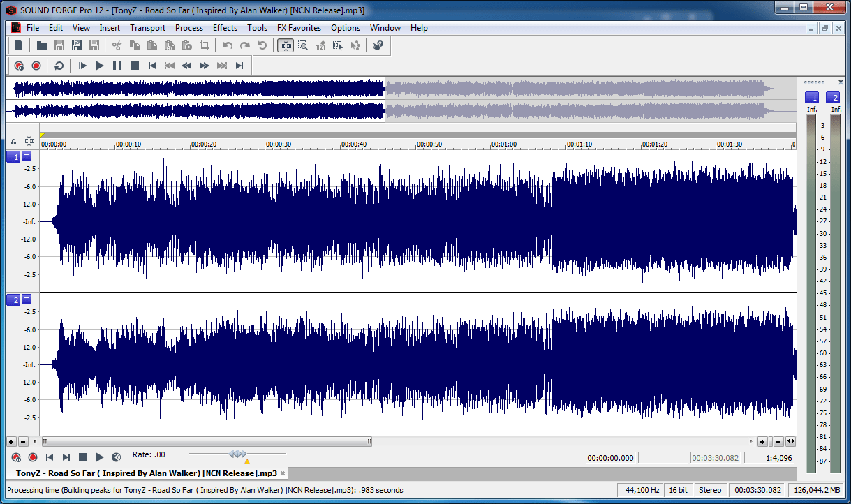This screenshot has height=504, width=851.
Task: Click Rewind in the top transport bar
Action: pos(186,66)
